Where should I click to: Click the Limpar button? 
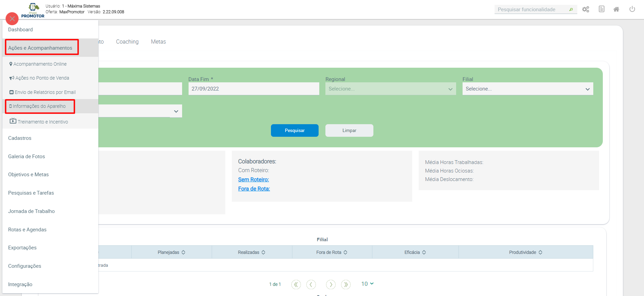349,130
